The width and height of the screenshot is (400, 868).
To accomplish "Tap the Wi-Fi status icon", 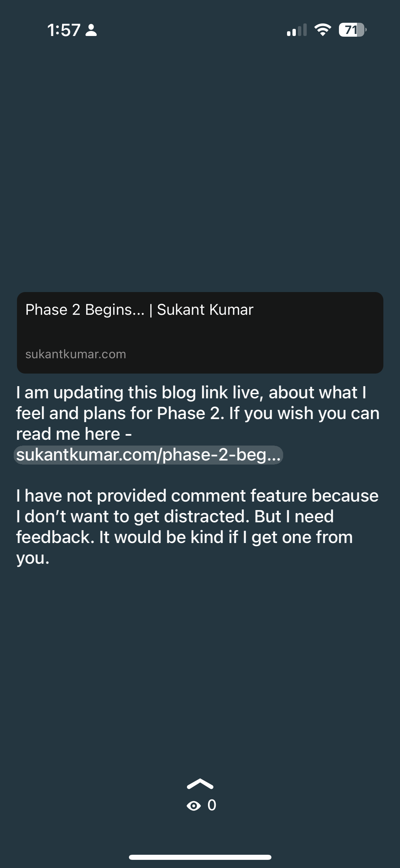I will pyautogui.click(x=323, y=30).
